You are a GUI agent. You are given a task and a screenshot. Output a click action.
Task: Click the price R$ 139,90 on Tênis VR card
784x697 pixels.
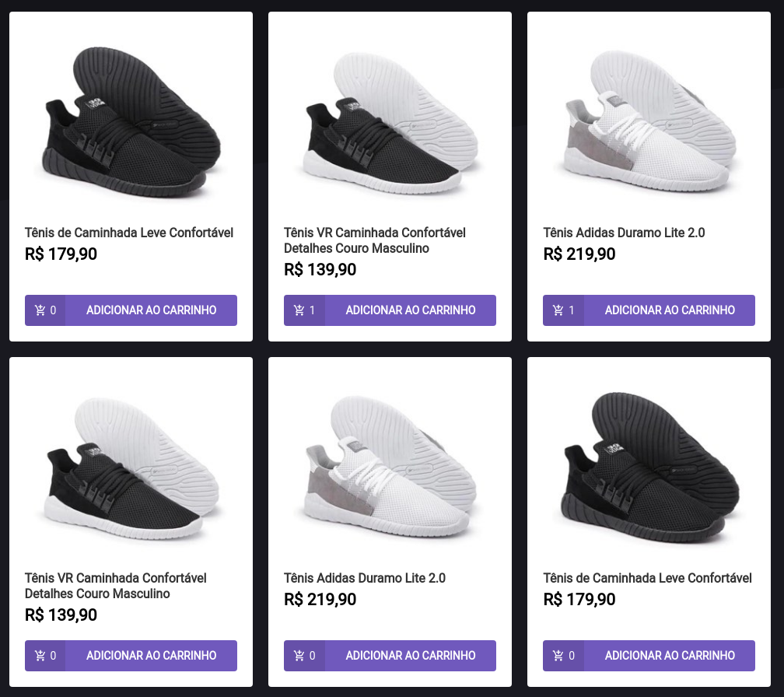(320, 269)
